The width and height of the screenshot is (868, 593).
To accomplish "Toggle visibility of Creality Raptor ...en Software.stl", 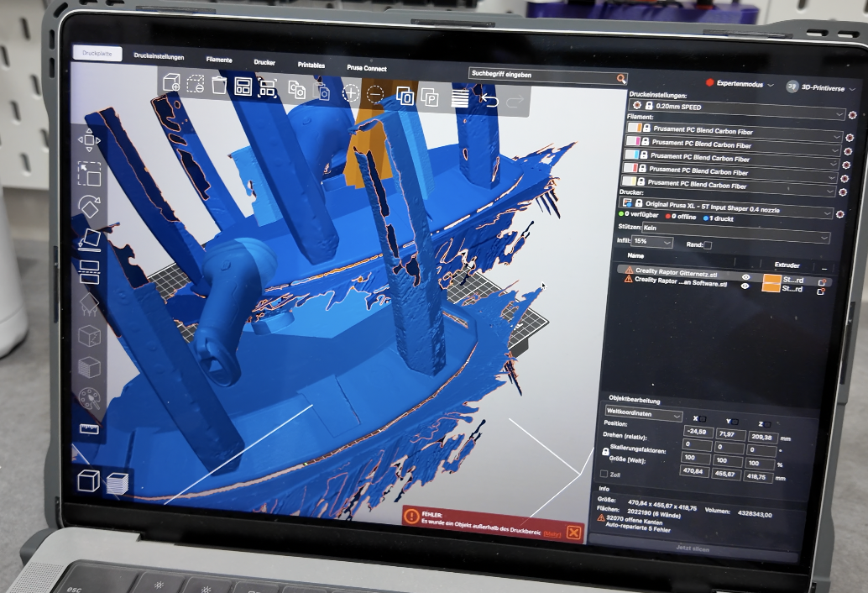I will pos(745,286).
